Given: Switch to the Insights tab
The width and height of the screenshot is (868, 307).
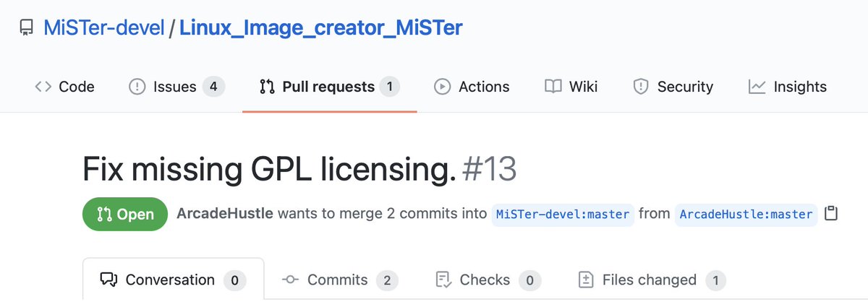Looking at the screenshot, I should coord(788,87).
